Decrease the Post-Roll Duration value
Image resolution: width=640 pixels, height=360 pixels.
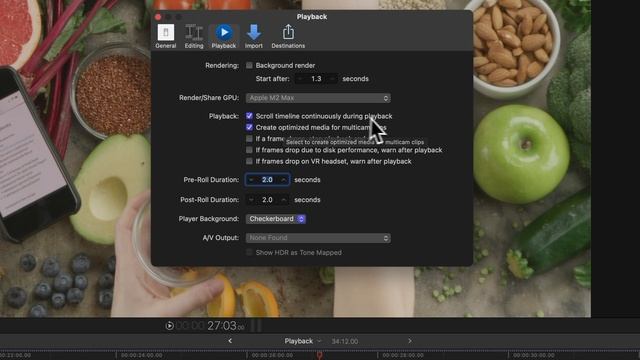pyautogui.click(x=251, y=200)
